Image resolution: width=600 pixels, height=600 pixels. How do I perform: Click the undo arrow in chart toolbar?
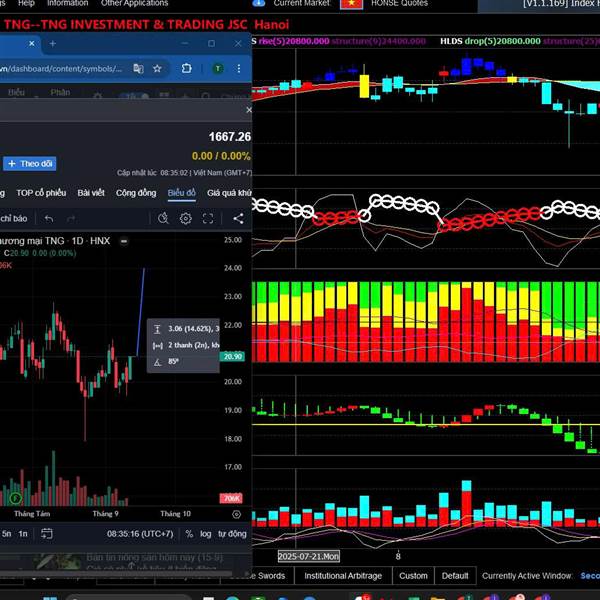[49, 218]
